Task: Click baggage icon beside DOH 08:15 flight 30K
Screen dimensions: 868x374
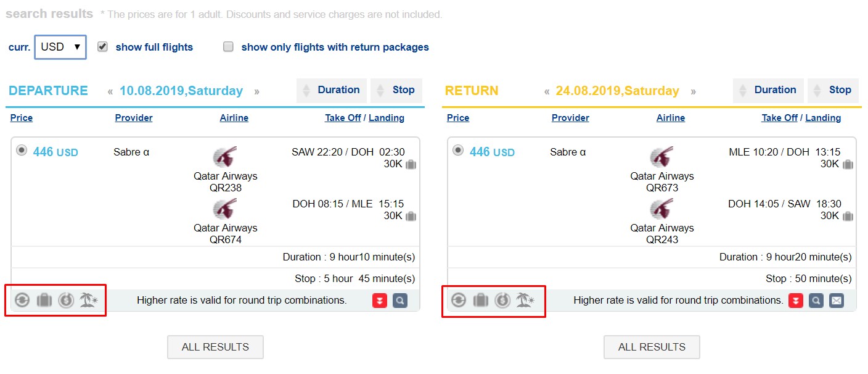Action: coord(411,216)
